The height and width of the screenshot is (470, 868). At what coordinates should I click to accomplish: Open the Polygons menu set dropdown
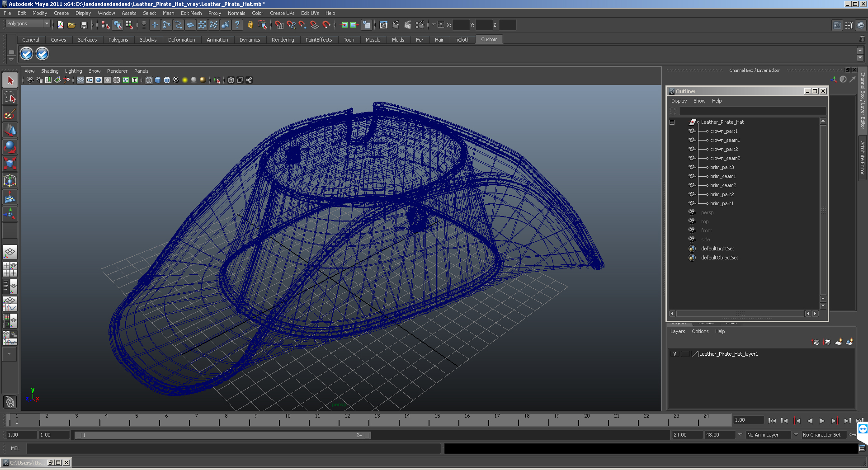[28, 24]
